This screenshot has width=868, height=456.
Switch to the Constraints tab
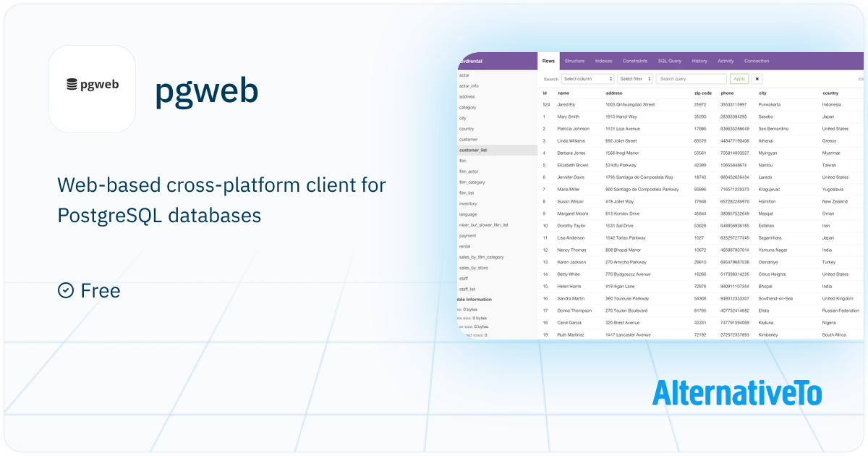(635, 61)
